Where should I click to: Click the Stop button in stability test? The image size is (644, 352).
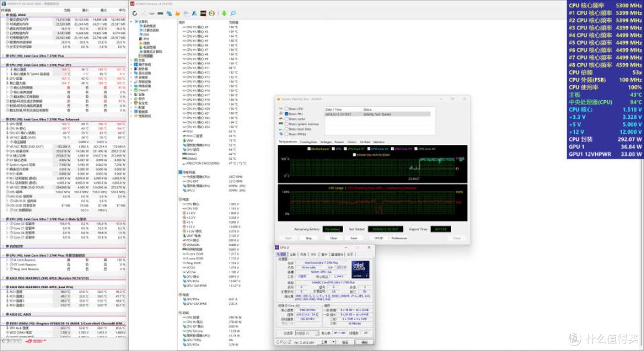[x=308, y=238]
